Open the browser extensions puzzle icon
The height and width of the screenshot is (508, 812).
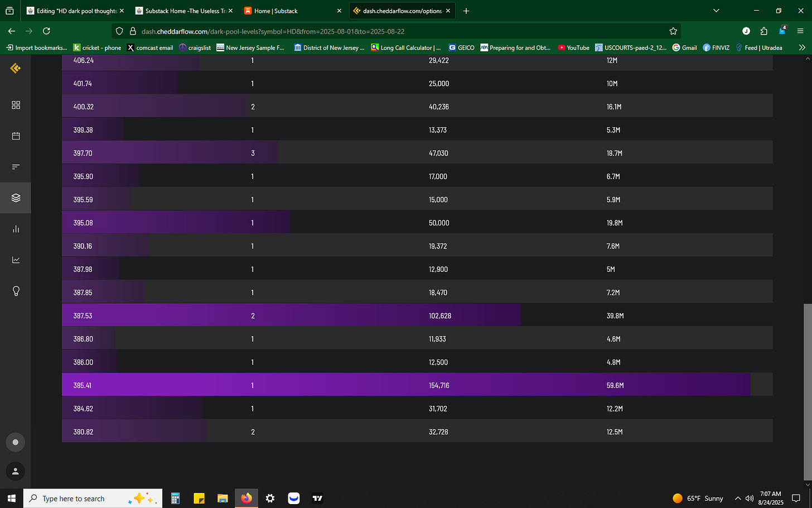coord(763,31)
